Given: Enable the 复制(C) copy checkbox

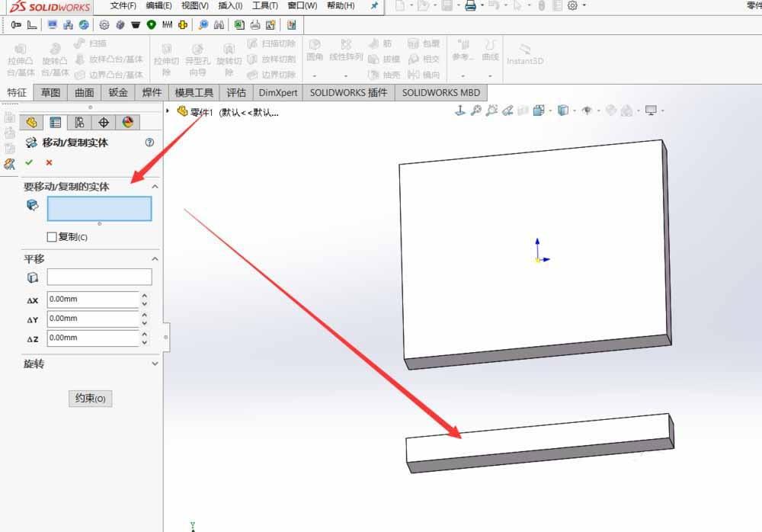Looking at the screenshot, I should [51, 236].
